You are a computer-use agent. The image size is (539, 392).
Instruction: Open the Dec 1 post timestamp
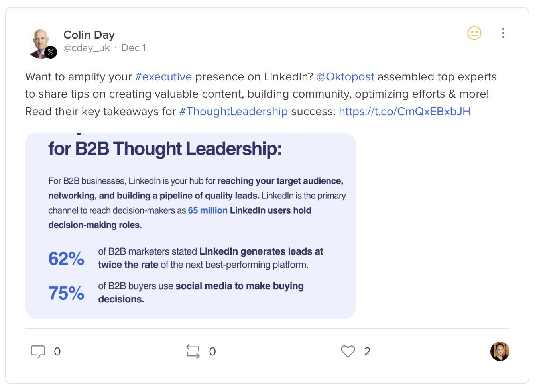[x=134, y=48]
